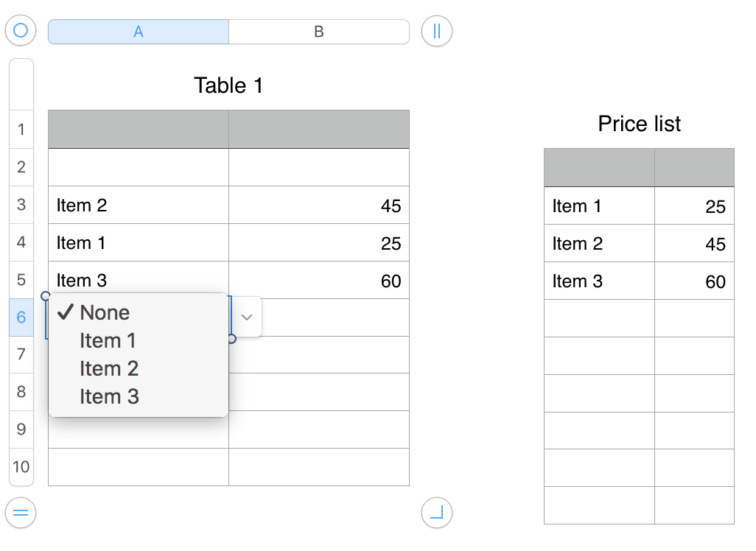
Task: Select column A header
Action: coord(139,32)
